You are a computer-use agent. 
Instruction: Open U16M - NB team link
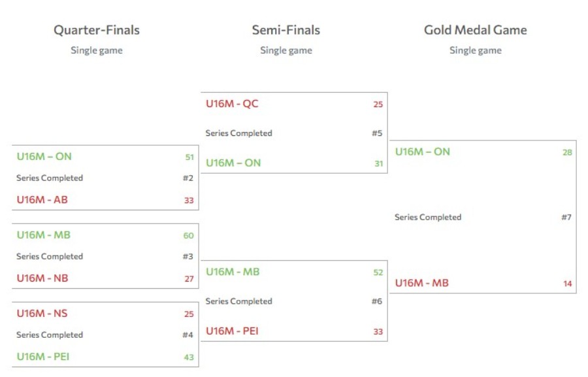(x=42, y=278)
